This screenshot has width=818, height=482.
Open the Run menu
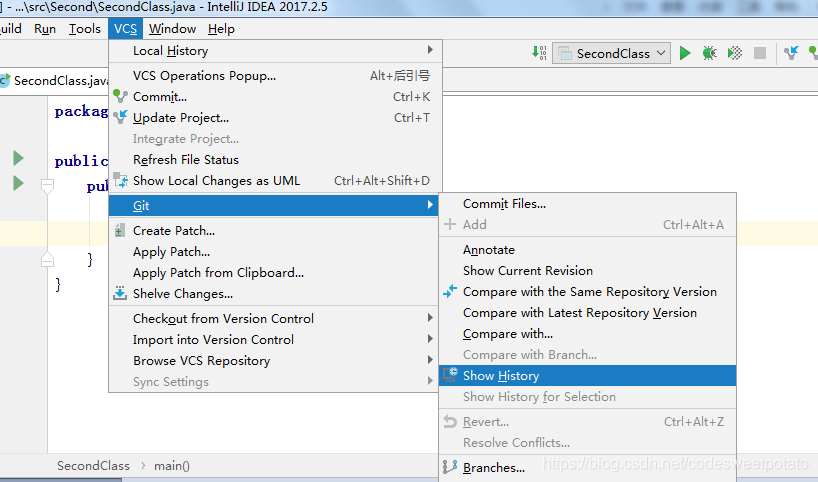[45, 29]
